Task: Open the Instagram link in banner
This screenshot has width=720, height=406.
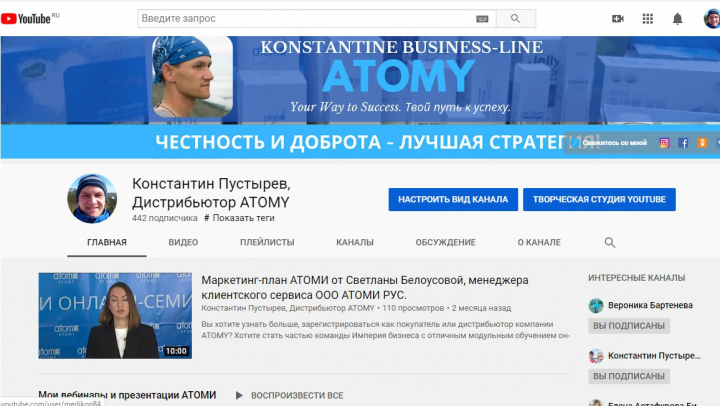Action: (x=664, y=143)
